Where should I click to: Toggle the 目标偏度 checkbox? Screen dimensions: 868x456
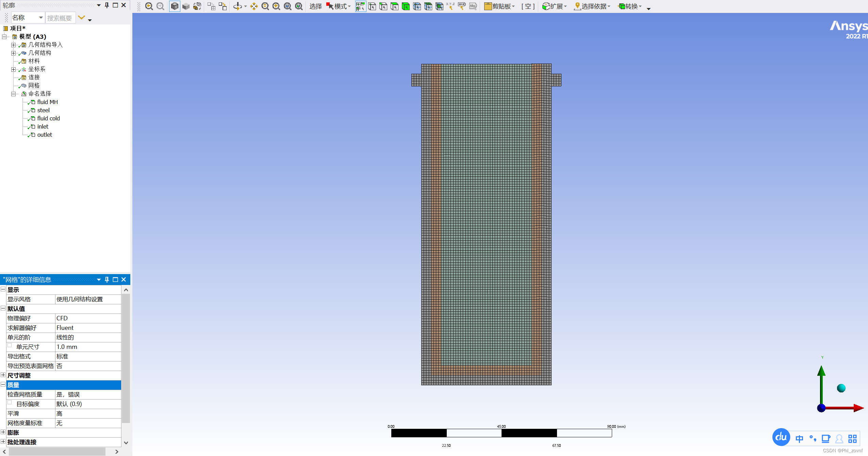pyautogui.click(x=10, y=403)
